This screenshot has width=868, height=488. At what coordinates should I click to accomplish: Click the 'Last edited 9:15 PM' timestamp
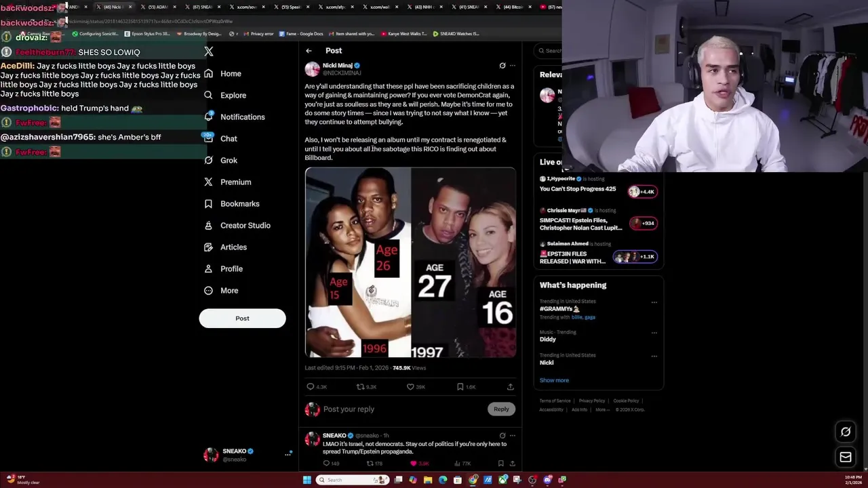tap(347, 368)
